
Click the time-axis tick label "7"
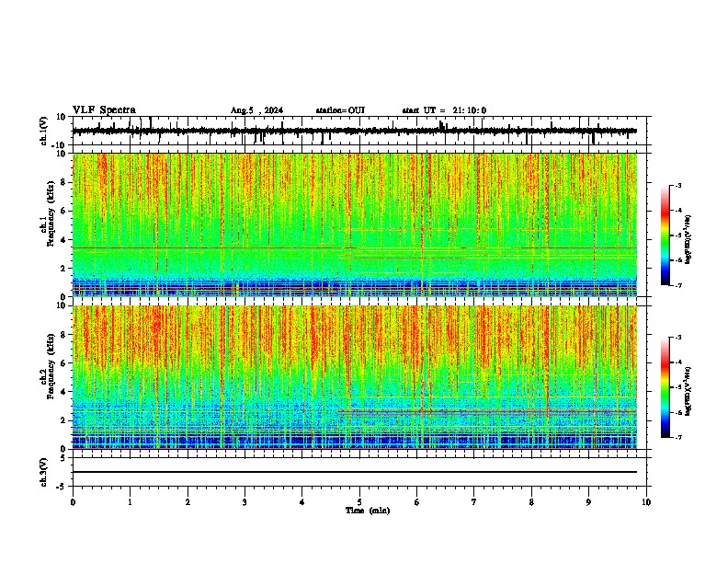pyautogui.click(x=474, y=502)
